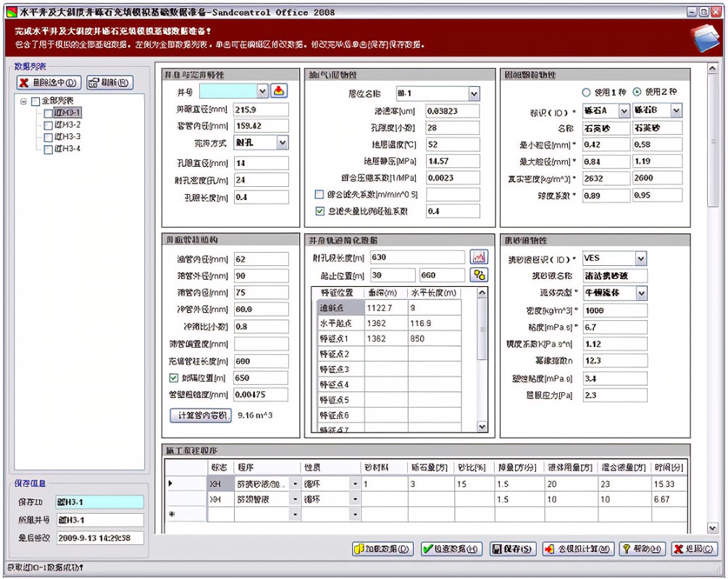Click the load data (D) button
The height and width of the screenshot is (579, 728).
(382, 549)
